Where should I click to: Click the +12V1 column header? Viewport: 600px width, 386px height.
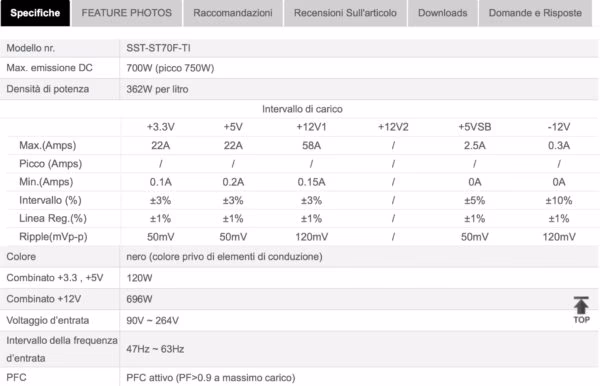311,127
